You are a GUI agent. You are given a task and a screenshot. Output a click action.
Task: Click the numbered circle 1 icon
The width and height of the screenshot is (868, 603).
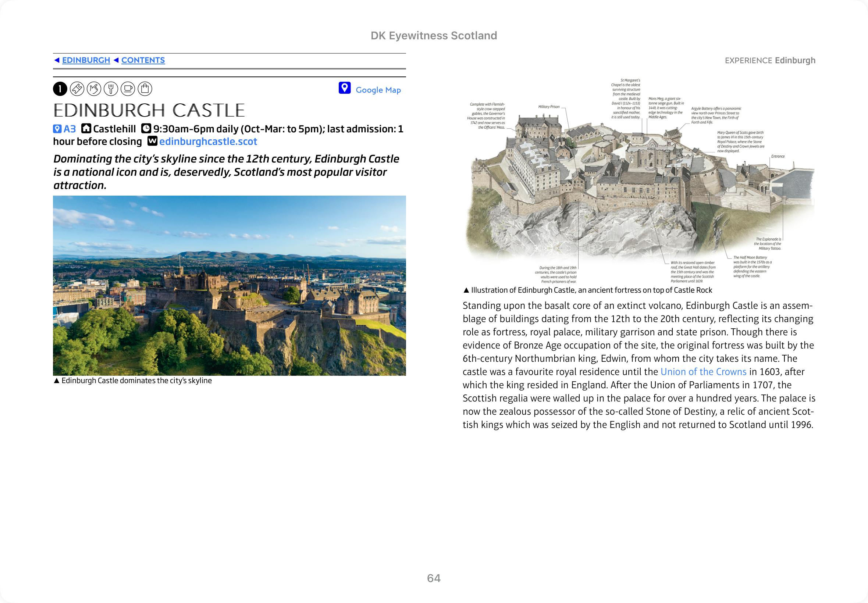click(60, 89)
